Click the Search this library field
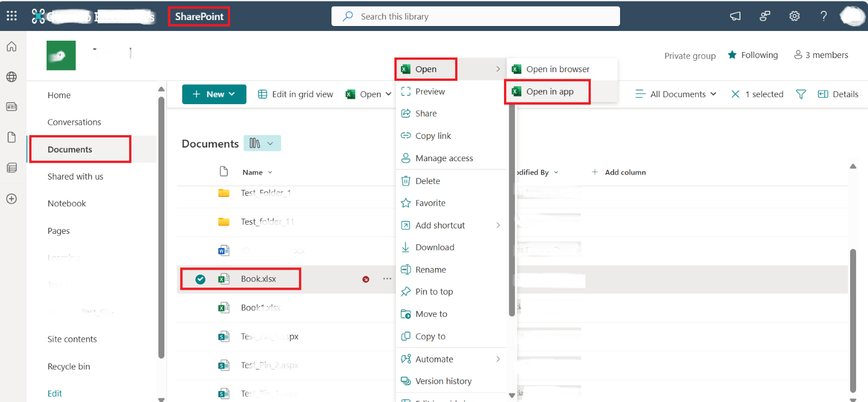This screenshot has width=868, height=402. tap(476, 16)
